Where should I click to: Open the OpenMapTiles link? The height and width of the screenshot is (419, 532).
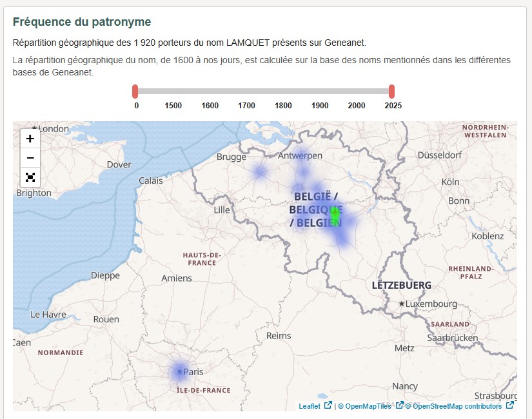(368, 406)
